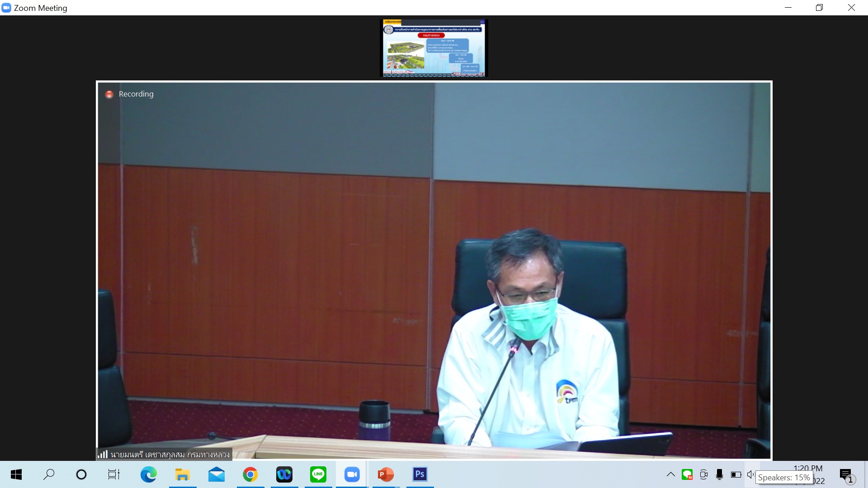Image resolution: width=868 pixels, height=488 pixels.
Task: Click the Zoom icon on the taskbar
Action: coord(352,474)
